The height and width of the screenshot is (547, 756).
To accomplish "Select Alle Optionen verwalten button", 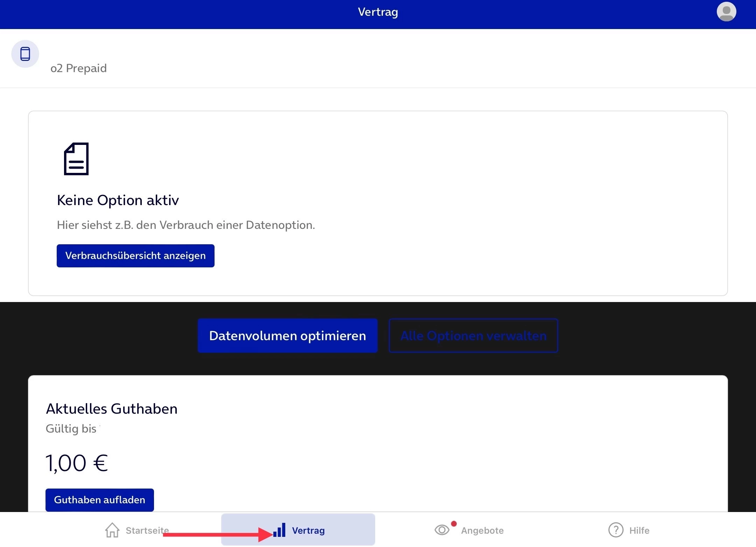I will 473,336.
